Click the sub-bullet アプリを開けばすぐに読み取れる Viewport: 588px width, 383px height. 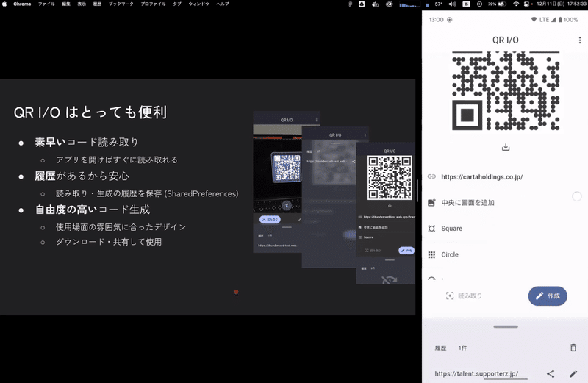coord(117,160)
